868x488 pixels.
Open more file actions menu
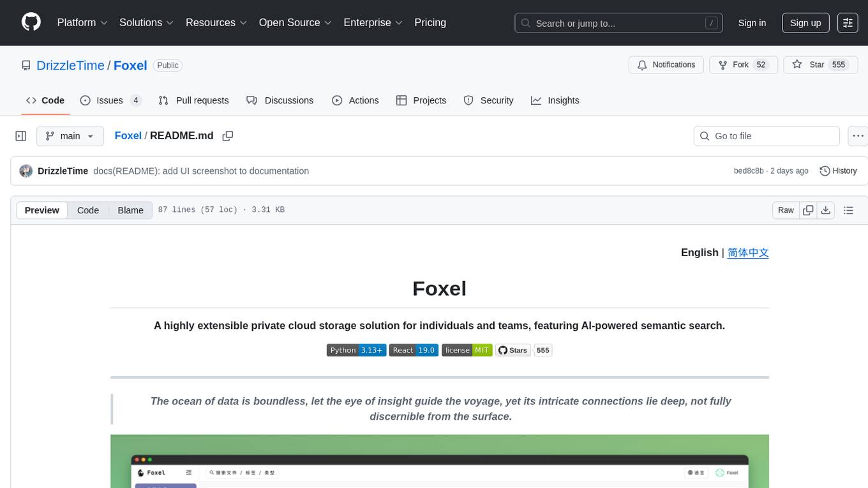point(858,136)
